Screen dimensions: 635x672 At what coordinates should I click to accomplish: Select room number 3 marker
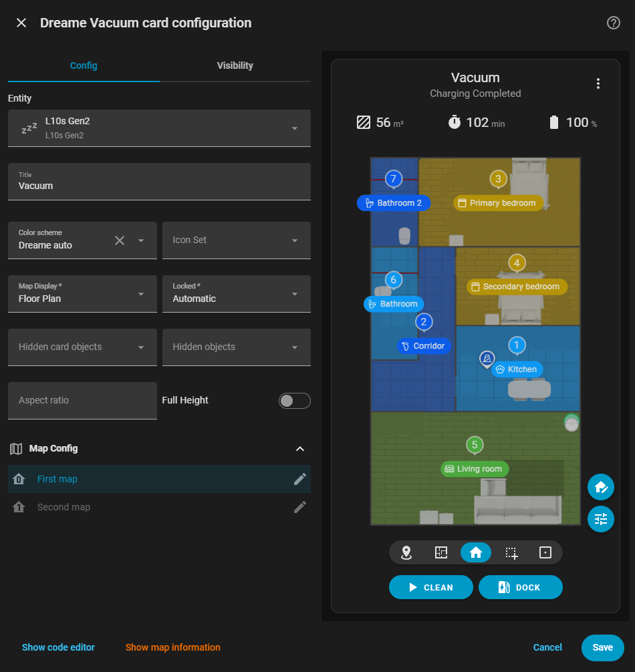(x=498, y=179)
